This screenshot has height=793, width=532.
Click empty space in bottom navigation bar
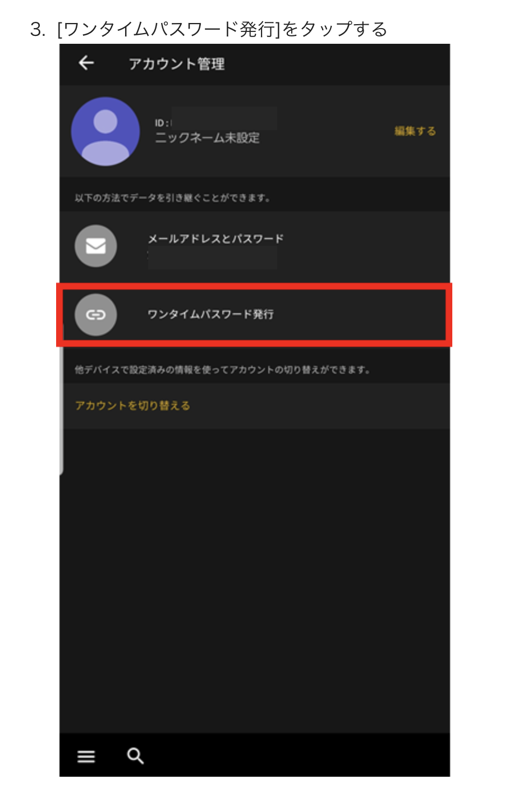(297, 755)
